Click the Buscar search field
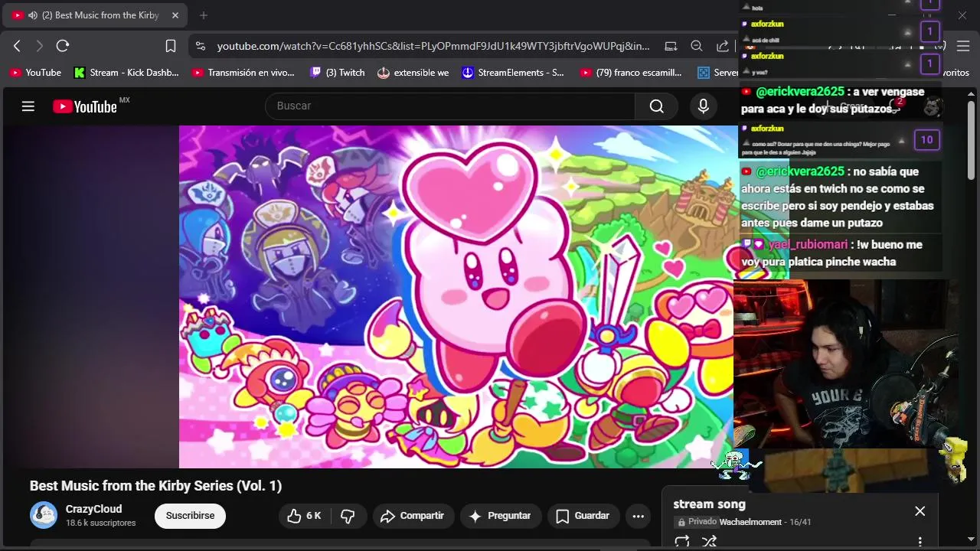The width and height of the screenshot is (980, 551). (x=450, y=106)
